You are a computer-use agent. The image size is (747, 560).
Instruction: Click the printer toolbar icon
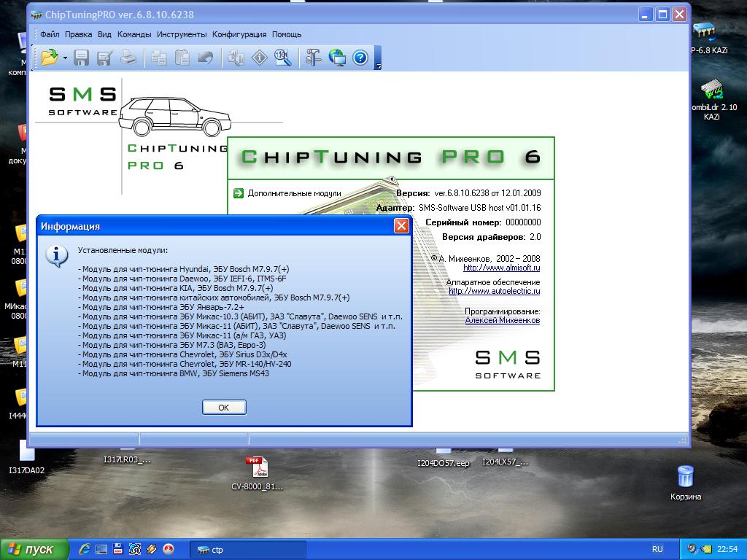[x=128, y=58]
